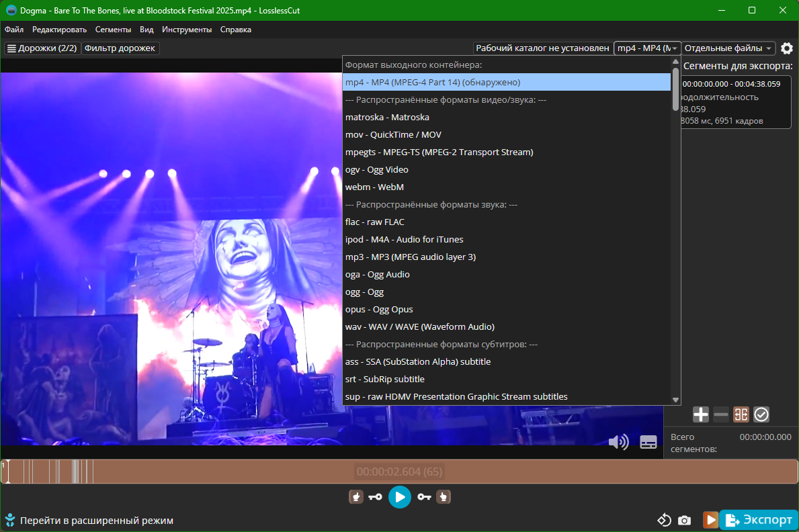Open the Редактировать menu
This screenshot has width=799, height=532.
click(x=60, y=30)
